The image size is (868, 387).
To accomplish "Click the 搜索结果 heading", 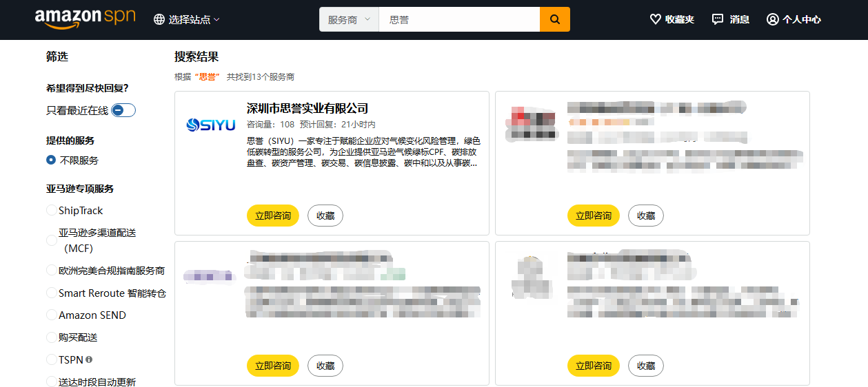I will 196,56.
